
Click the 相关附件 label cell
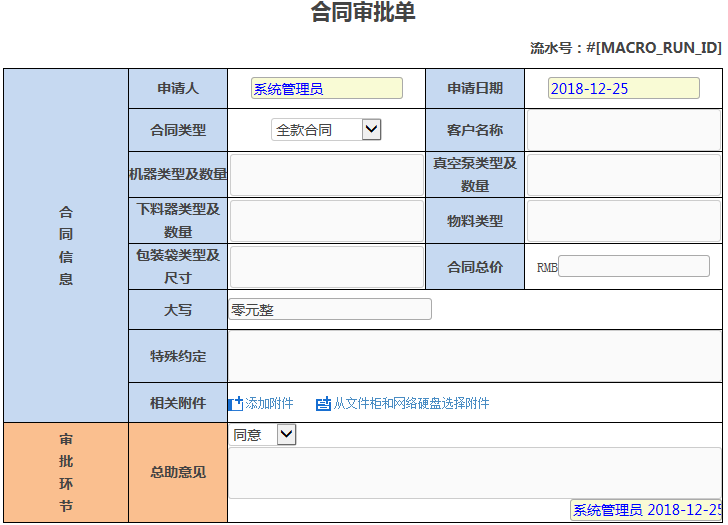[178, 403]
